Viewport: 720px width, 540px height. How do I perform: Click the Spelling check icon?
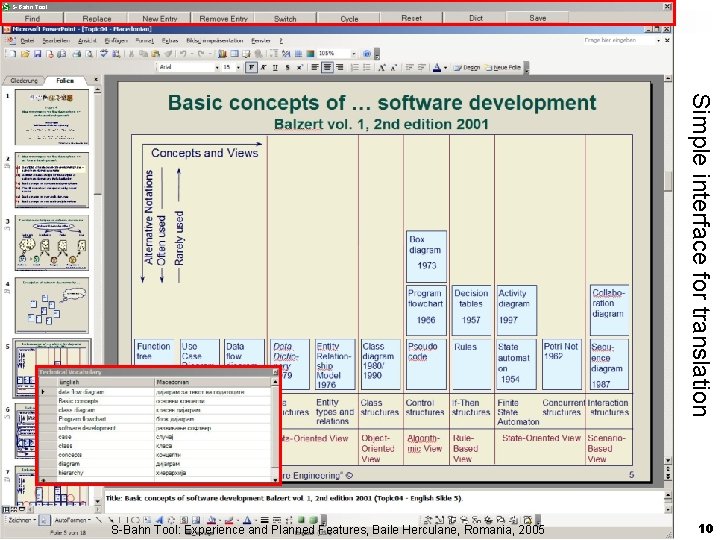point(104,54)
